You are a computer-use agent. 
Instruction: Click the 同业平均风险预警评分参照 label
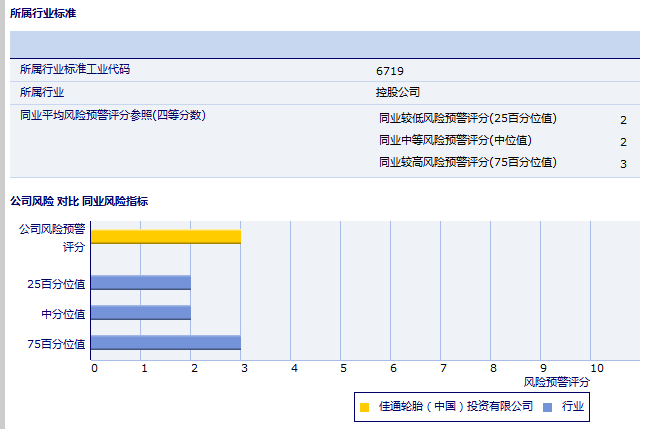(x=112, y=116)
